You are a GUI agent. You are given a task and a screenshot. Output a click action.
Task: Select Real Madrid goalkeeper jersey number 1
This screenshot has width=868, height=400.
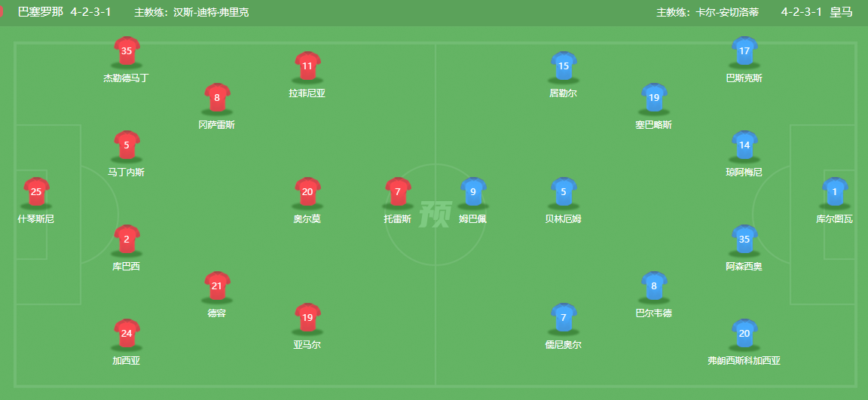[835, 191]
